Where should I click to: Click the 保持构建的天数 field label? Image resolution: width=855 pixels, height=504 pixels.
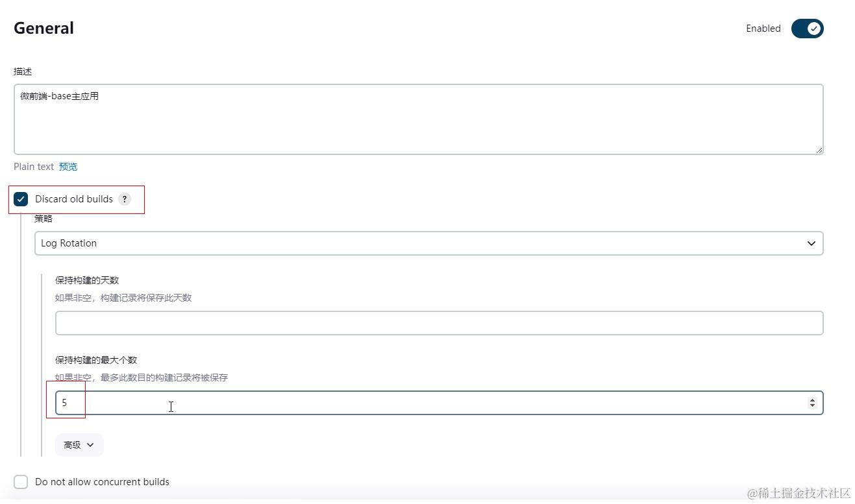[x=87, y=280]
